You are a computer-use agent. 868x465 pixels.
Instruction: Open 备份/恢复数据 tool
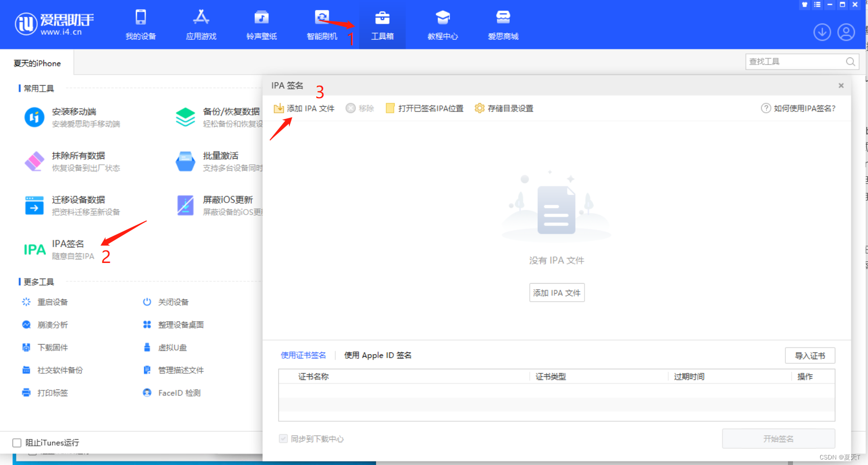[219, 117]
